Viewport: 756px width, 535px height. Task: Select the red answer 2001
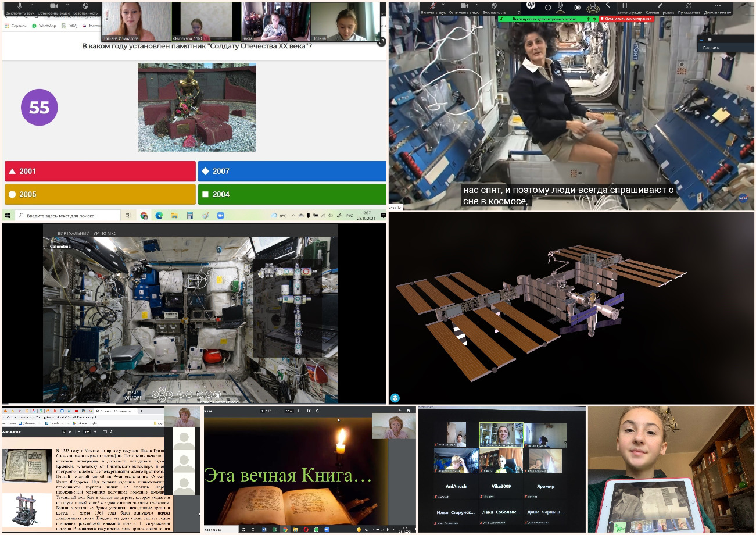[100, 171]
